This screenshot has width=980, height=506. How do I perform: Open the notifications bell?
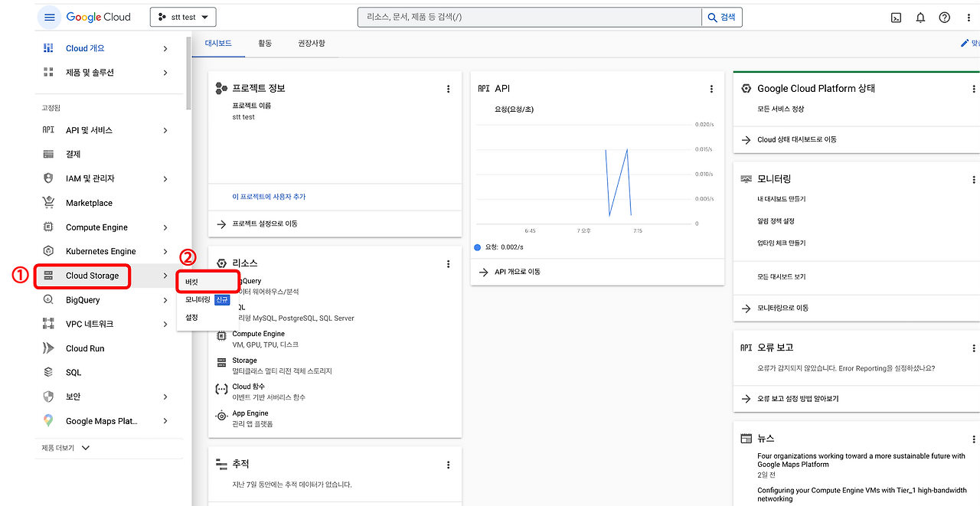coord(920,17)
